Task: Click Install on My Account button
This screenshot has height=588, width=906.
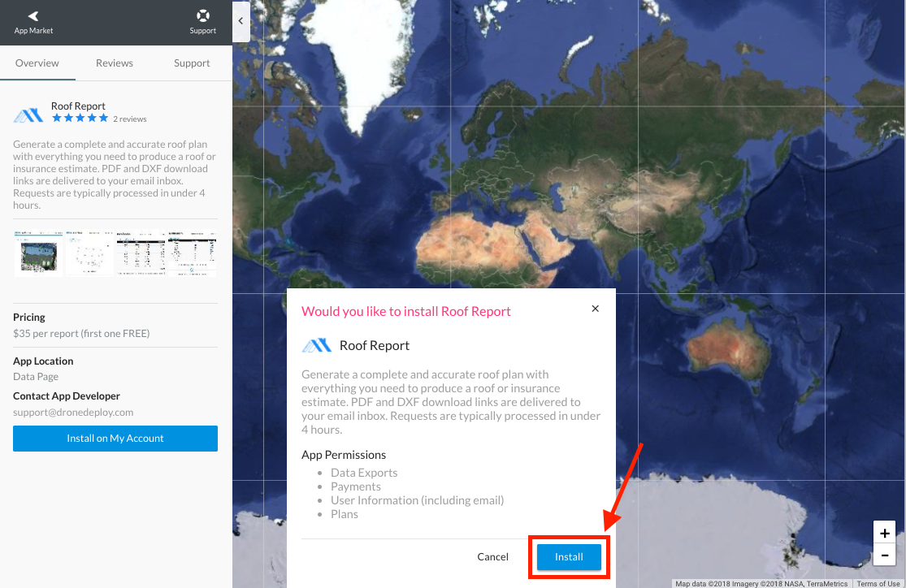Action: click(x=115, y=439)
